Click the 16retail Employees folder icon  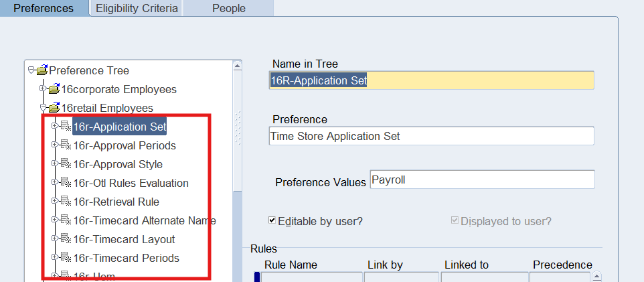point(54,108)
